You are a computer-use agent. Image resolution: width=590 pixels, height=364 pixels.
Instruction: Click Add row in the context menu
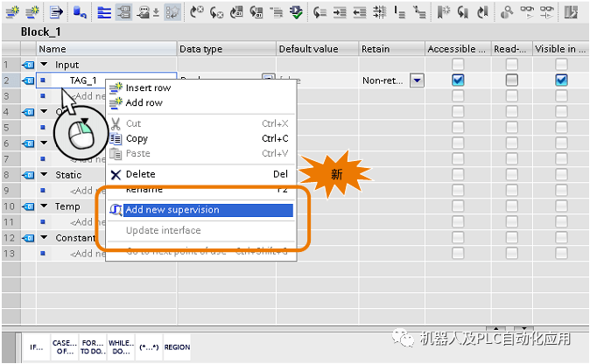[x=144, y=103]
